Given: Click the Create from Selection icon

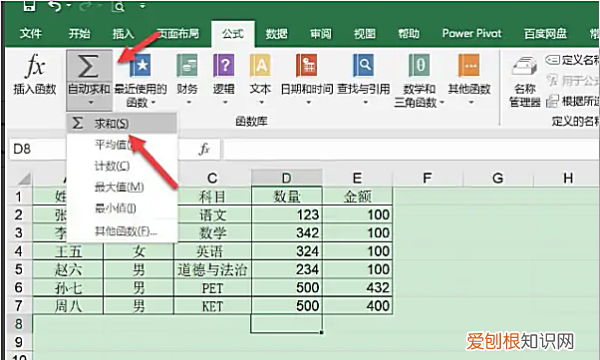Looking at the screenshot, I should (552, 101).
